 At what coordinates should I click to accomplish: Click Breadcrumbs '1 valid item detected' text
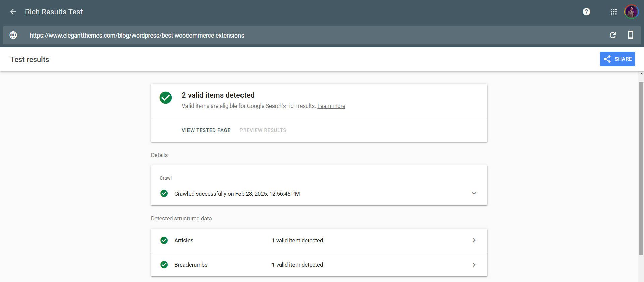pyautogui.click(x=298, y=265)
